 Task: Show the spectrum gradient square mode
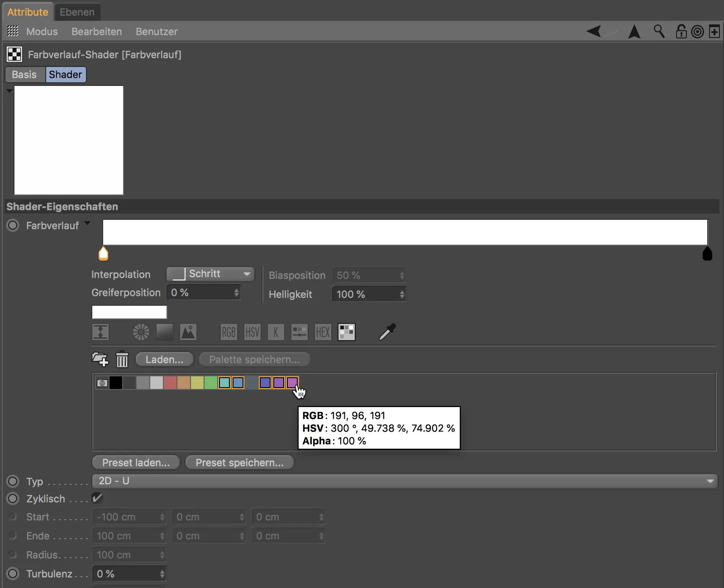tap(165, 332)
